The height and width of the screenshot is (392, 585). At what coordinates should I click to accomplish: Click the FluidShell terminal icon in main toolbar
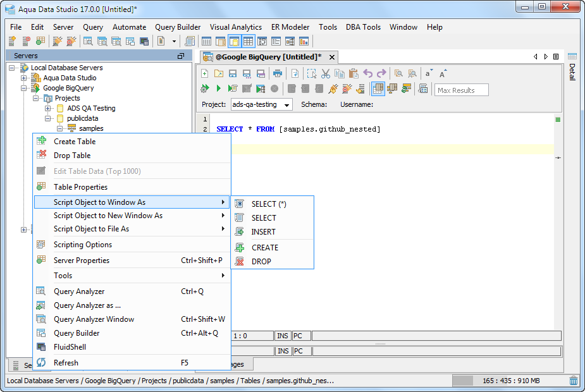(144, 41)
